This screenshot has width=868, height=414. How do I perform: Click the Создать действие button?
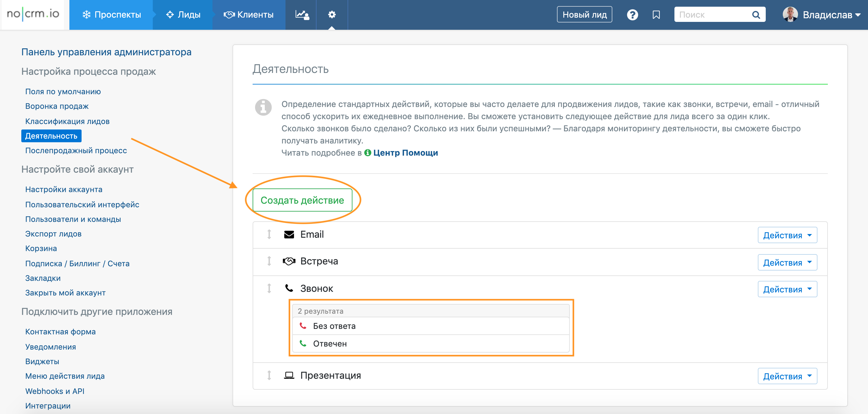(302, 200)
